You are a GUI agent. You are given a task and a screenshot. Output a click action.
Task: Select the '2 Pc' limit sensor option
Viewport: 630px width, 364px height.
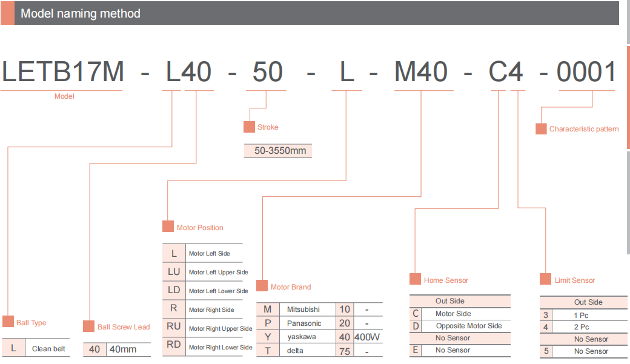(x=580, y=327)
